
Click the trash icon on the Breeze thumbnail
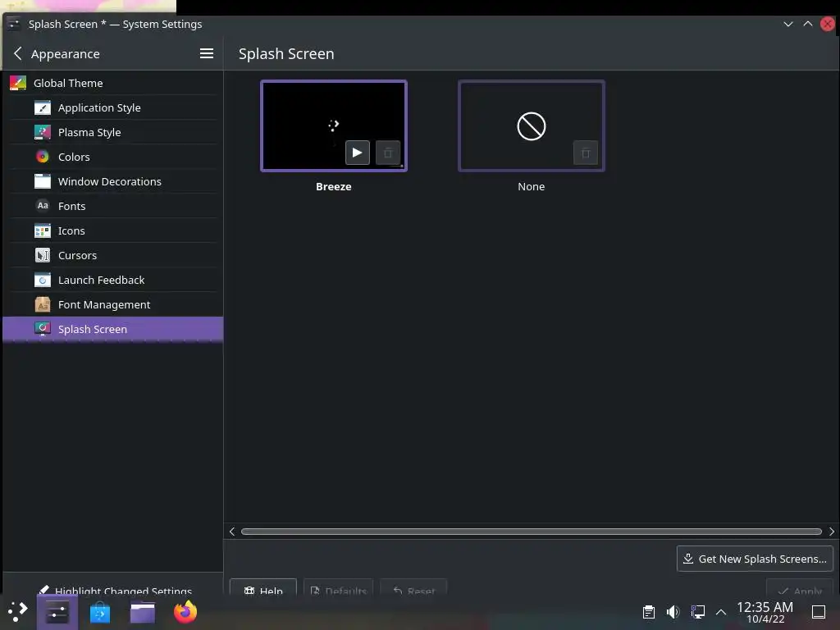(388, 153)
